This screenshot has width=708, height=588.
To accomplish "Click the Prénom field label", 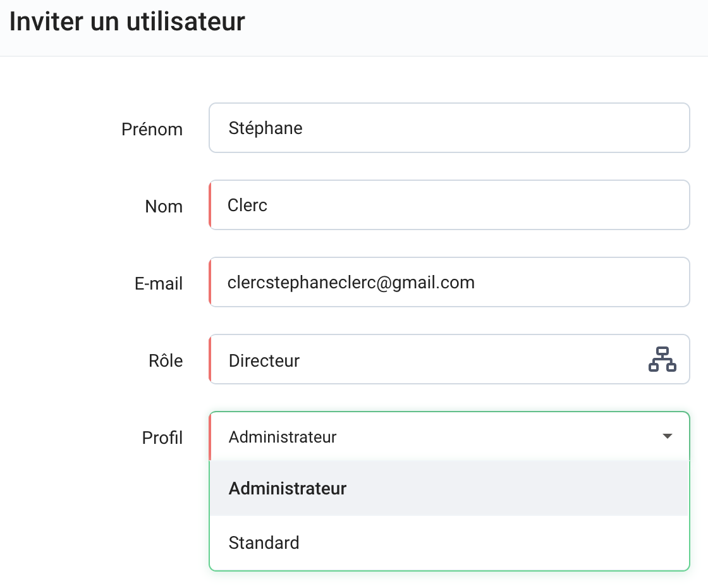I will click(152, 130).
